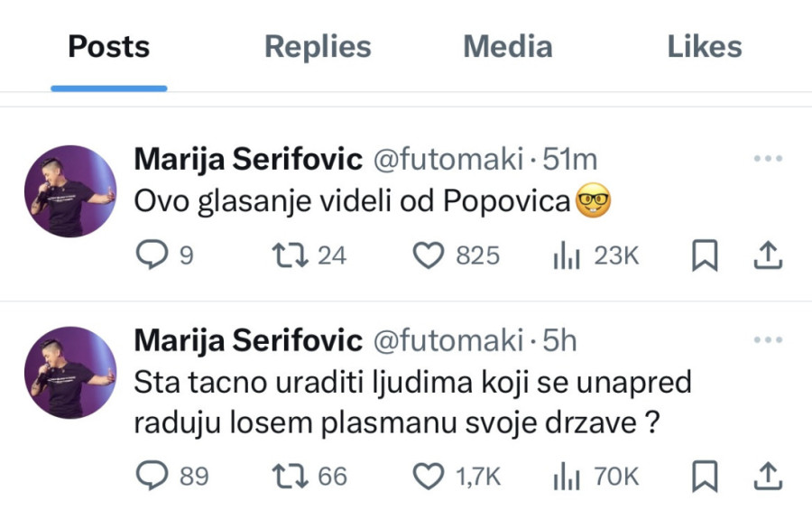View analytics of the 70K views post
Image resolution: width=812 pixels, height=510 pixels.
565,476
